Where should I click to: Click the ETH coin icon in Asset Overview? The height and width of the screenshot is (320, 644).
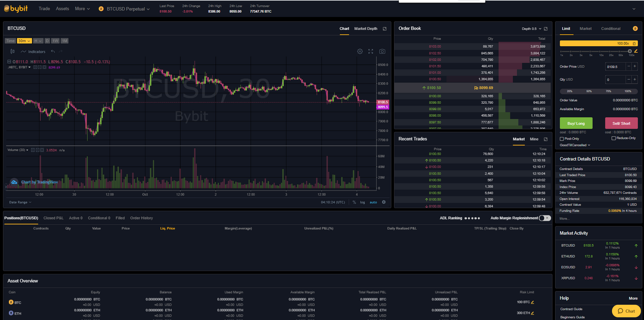click(x=11, y=313)
